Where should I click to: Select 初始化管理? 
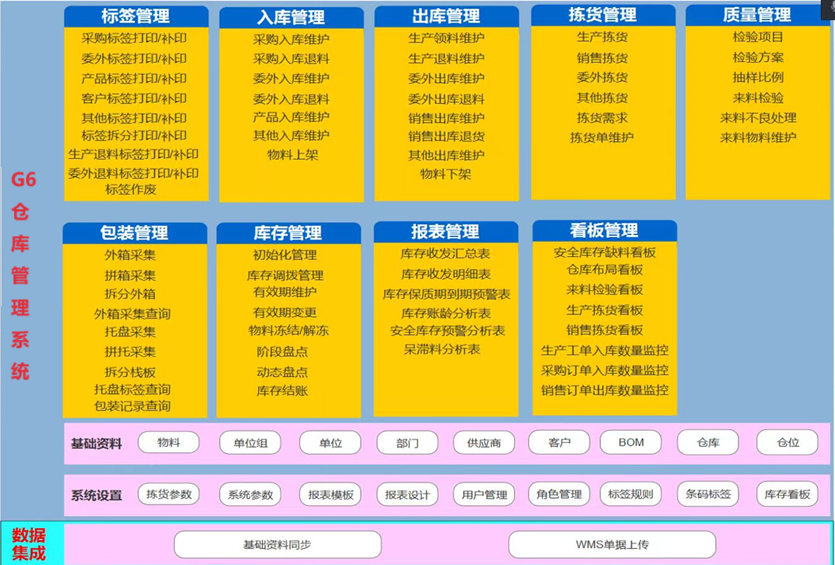(285, 255)
